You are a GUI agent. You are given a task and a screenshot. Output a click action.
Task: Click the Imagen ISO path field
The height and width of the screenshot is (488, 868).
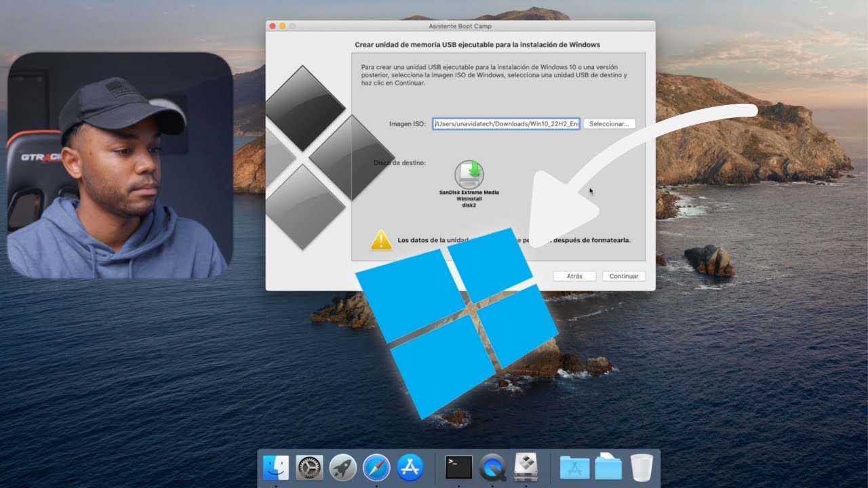pyautogui.click(x=506, y=124)
